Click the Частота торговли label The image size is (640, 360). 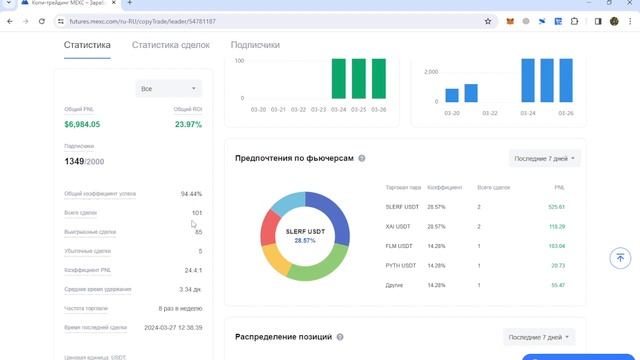click(86, 309)
